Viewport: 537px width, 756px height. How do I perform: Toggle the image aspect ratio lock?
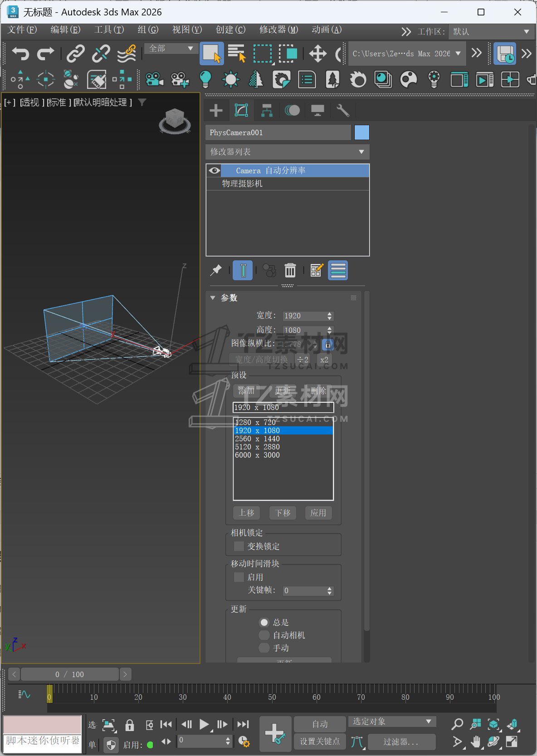point(328,345)
